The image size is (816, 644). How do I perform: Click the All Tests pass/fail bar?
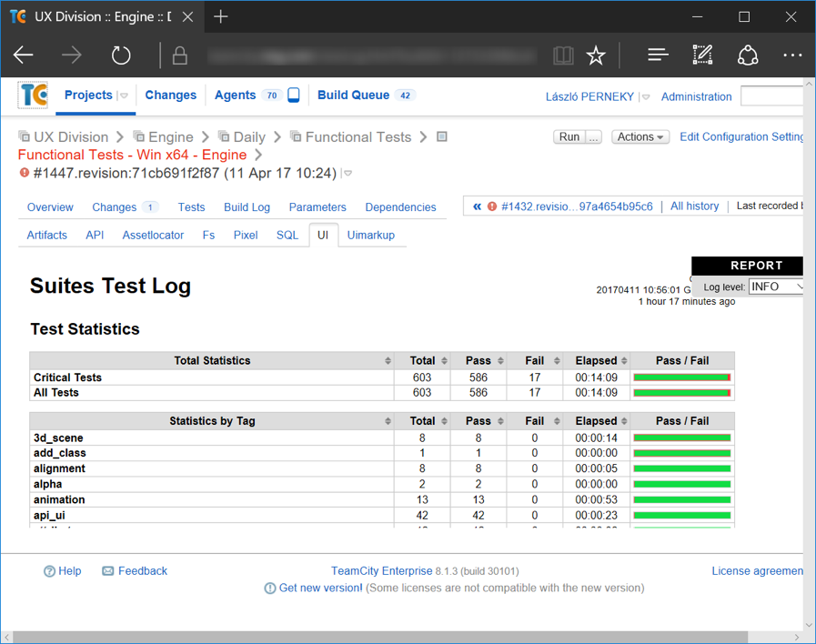coord(681,393)
